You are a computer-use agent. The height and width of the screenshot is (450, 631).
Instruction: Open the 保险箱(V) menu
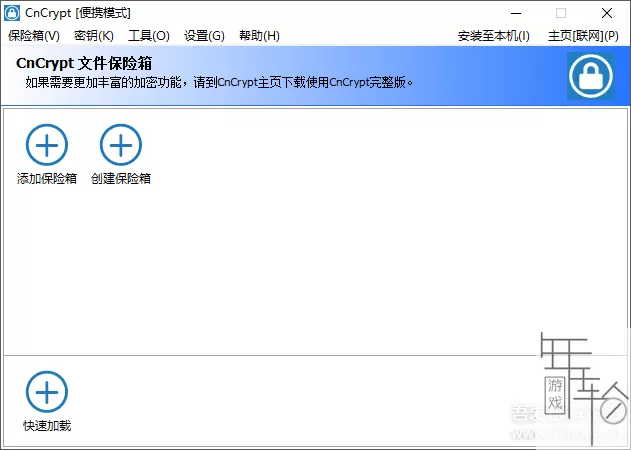pos(34,36)
